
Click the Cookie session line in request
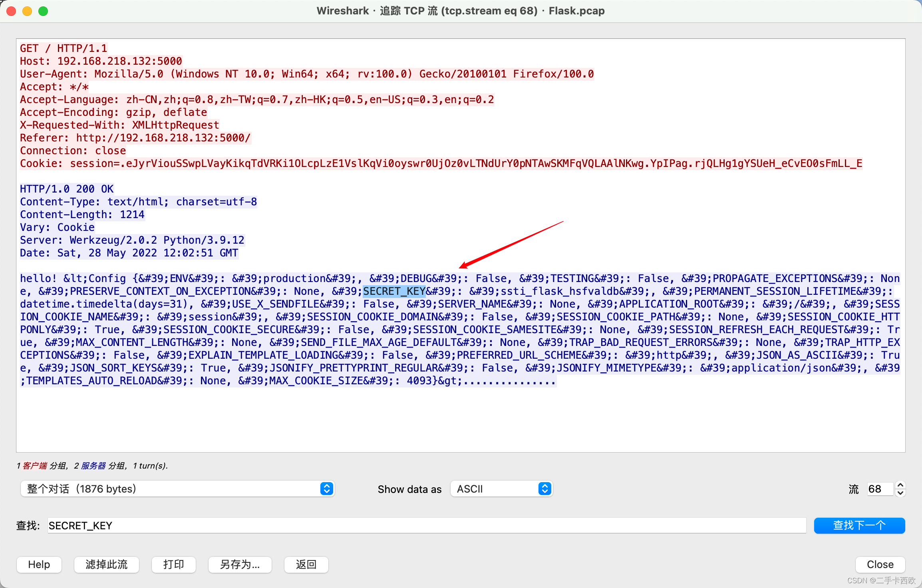pos(441,163)
